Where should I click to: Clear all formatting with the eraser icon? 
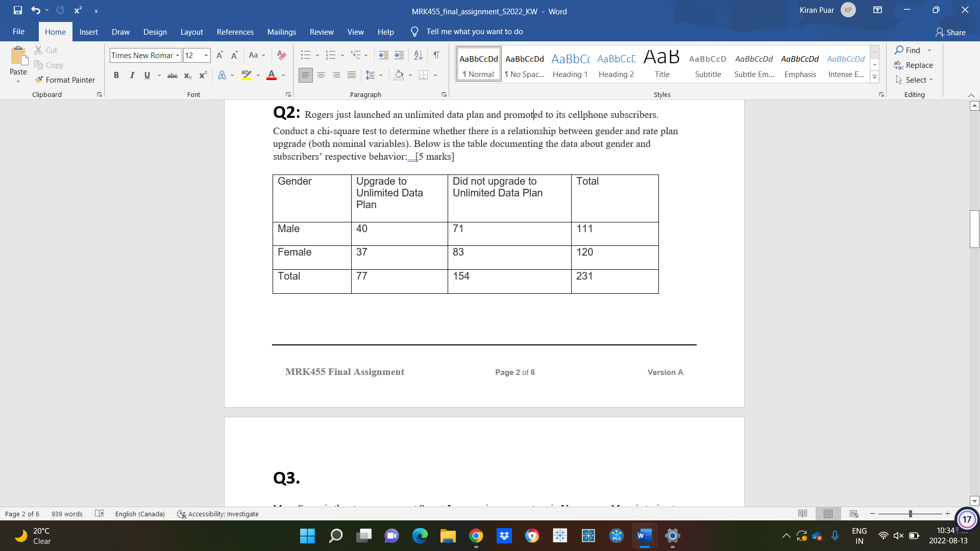tap(281, 56)
